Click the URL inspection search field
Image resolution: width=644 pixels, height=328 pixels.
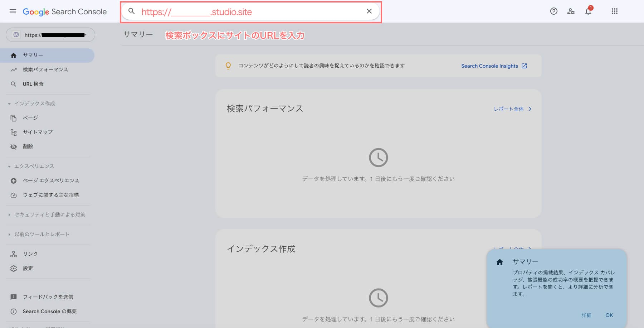(247, 12)
